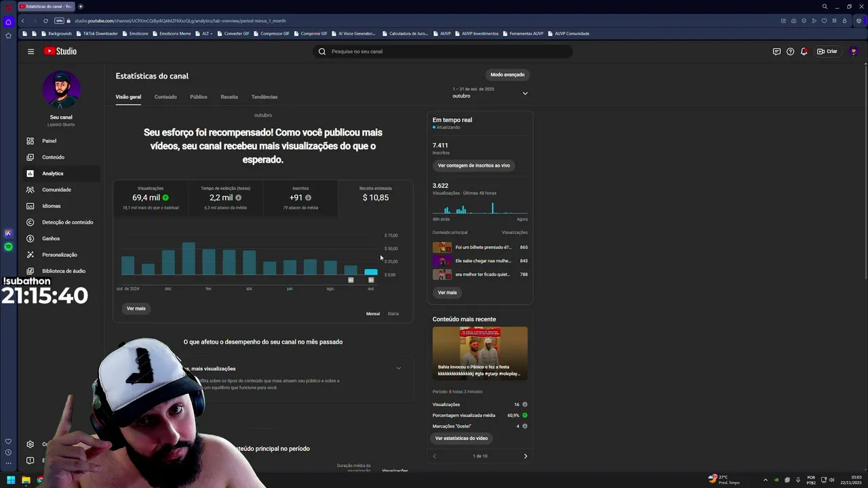Open File Explorer from the taskbar
868x488 pixels.
pos(26,480)
